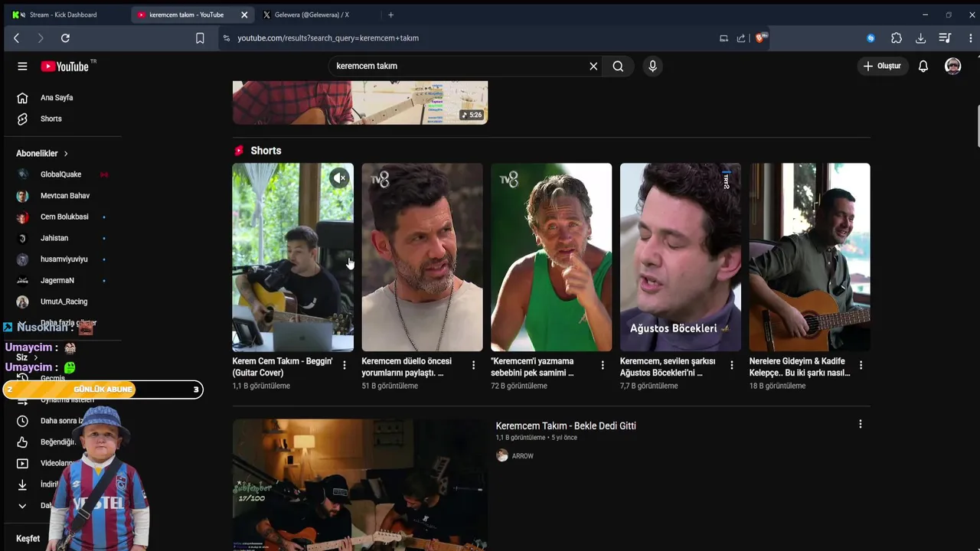Open options for yazmama sebebini short

tap(603, 365)
